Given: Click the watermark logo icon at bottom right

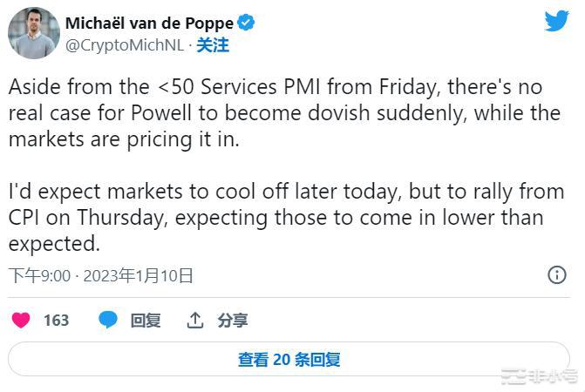Looking at the screenshot, I should pyautogui.click(x=513, y=377).
